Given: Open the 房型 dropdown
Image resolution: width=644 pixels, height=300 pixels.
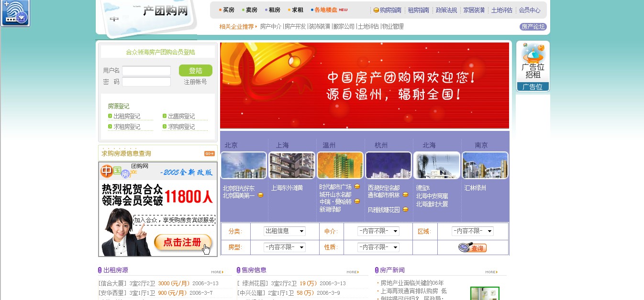Looking at the screenshot, I should coord(285,247).
